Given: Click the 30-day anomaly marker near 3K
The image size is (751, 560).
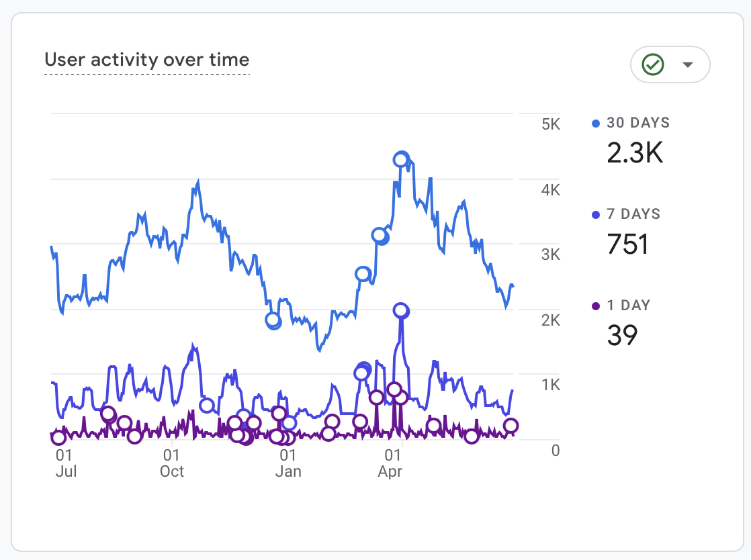Looking at the screenshot, I should [x=380, y=236].
